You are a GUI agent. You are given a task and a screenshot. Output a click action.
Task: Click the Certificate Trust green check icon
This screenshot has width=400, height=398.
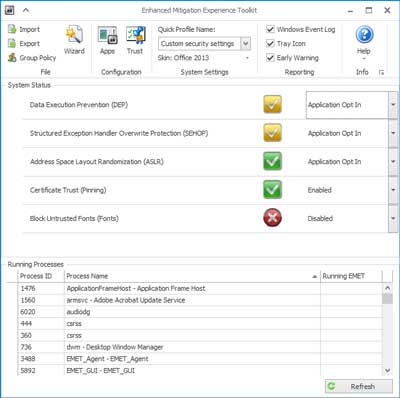click(272, 190)
